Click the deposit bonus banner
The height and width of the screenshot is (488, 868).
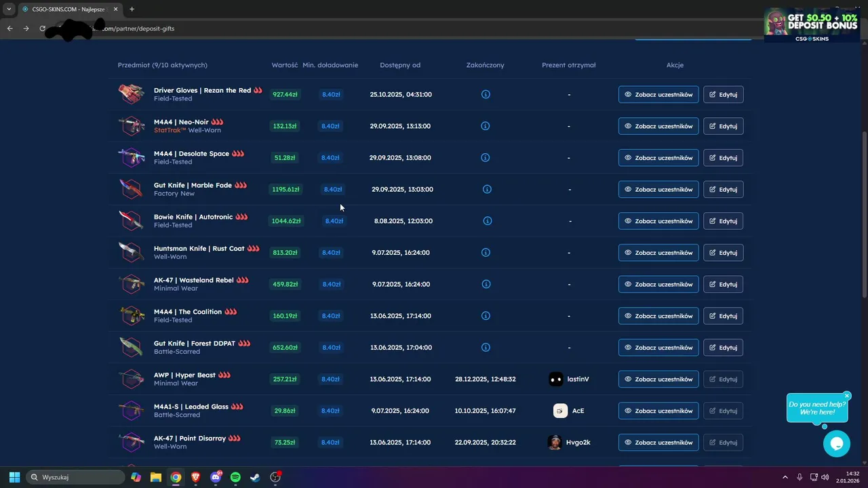pyautogui.click(x=812, y=25)
